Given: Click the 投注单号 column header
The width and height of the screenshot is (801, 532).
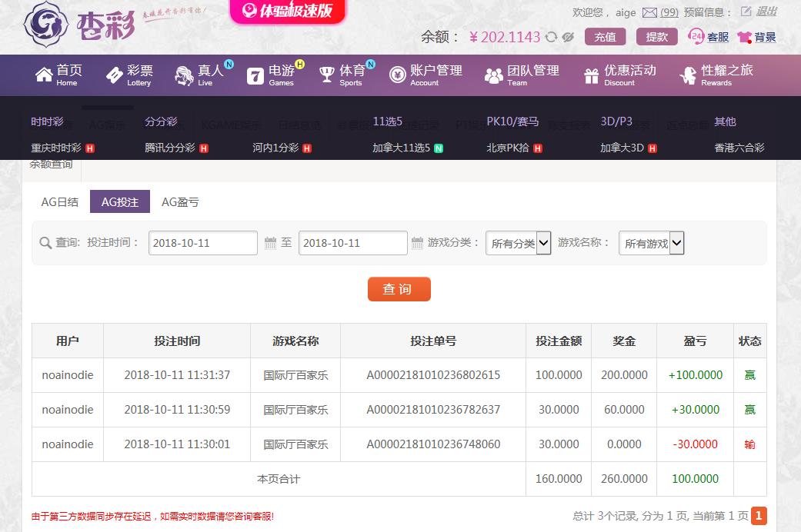Looking at the screenshot, I should (x=433, y=341).
